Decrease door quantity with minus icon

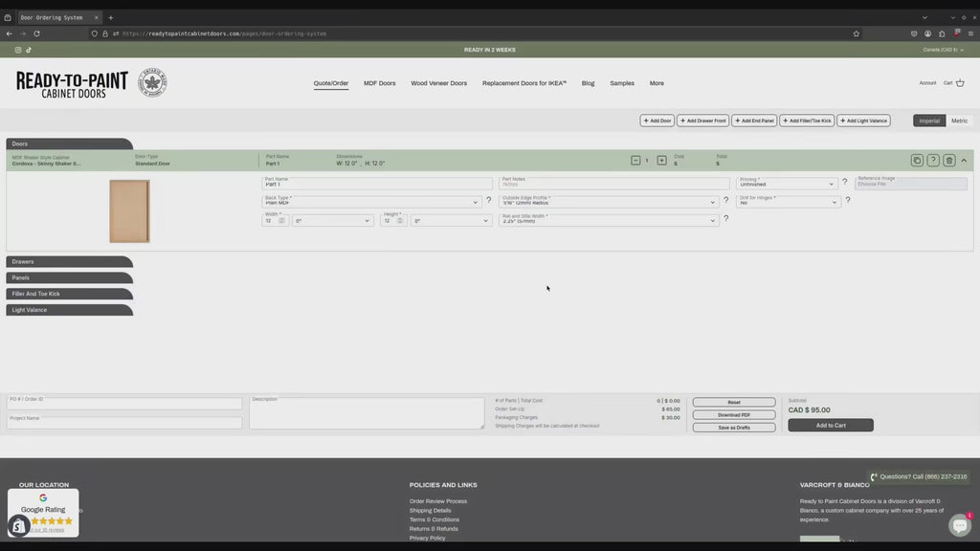(x=635, y=161)
